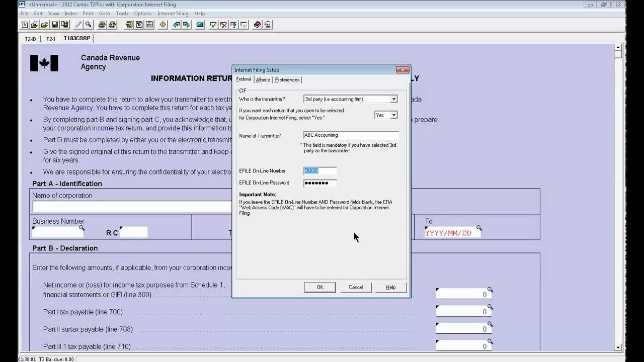Close the Internet Filing Setup dialog
This screenshot has height=362, width=644.
403,70
